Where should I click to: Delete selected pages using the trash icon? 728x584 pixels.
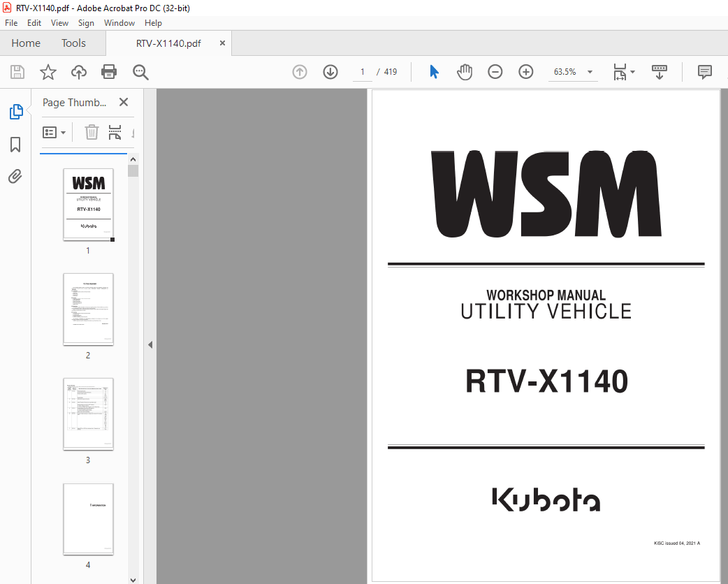tap(92, 132)
